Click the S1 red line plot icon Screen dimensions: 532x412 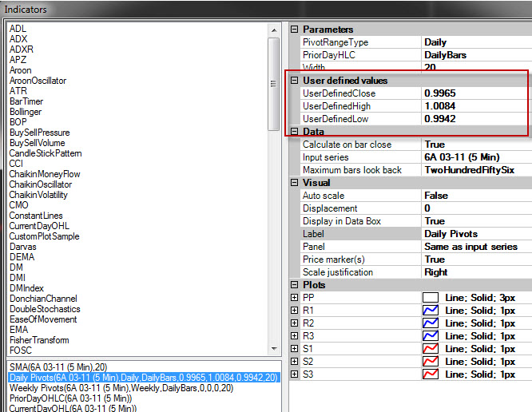pos(431,349)
